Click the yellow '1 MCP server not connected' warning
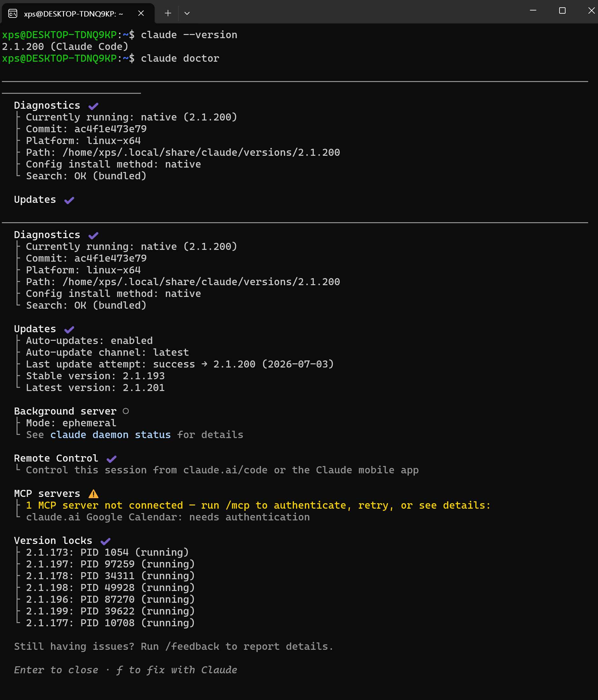 258,505
